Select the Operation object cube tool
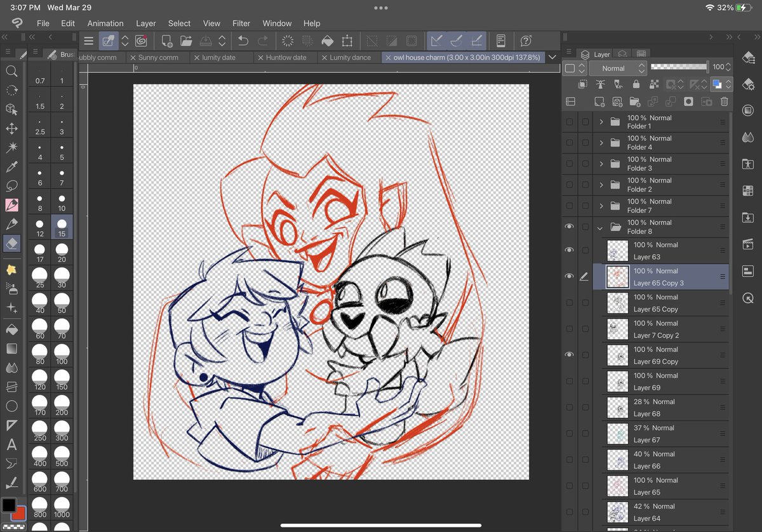The width and height of the screenshot is (762, 532). tap(11, 109)
